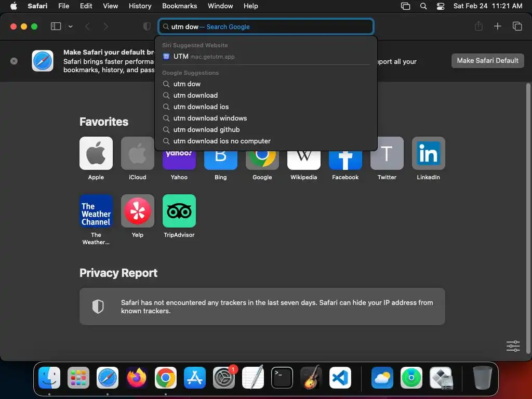Open the UTM mac.getutm.app suggested website

pos(266,56)
